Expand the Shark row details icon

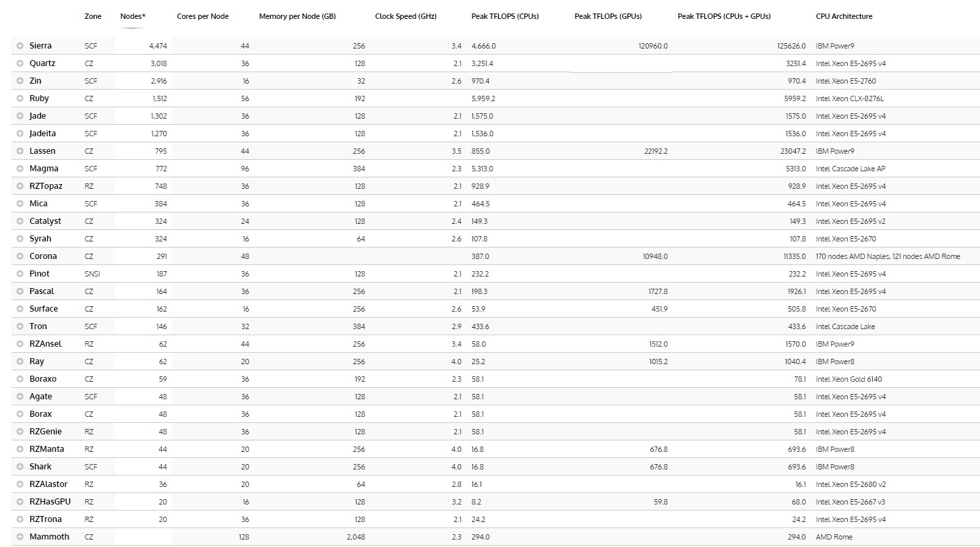20,467
